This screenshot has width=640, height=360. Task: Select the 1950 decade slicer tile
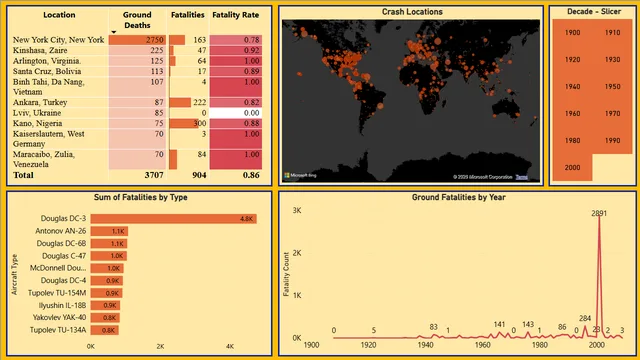pos(612,87)
